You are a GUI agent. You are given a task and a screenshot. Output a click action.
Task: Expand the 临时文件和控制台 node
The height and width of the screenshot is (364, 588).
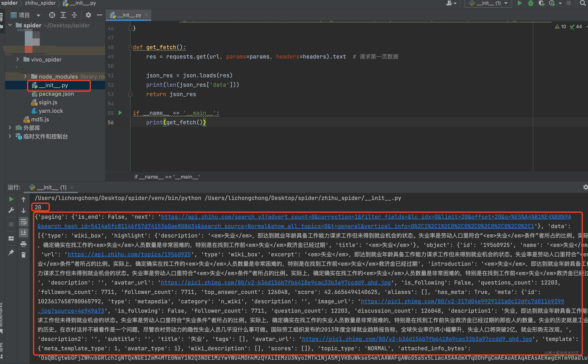click(x=10, y=136)
